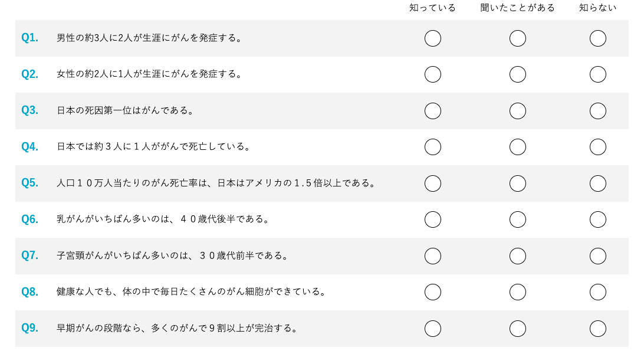Choose 知っている for Q5

tap(433, 183)
